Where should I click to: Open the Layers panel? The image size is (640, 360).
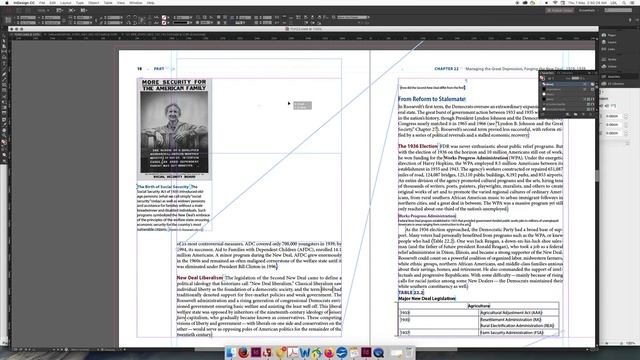[x=609, y=42]
